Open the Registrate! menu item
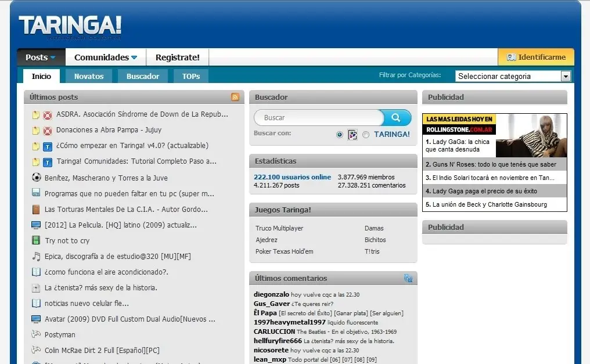 178,57
